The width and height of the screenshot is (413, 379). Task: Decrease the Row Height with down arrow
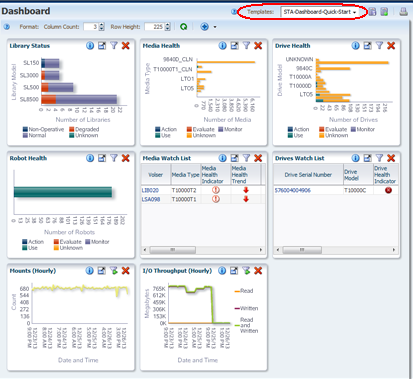(x=168, y=29)
